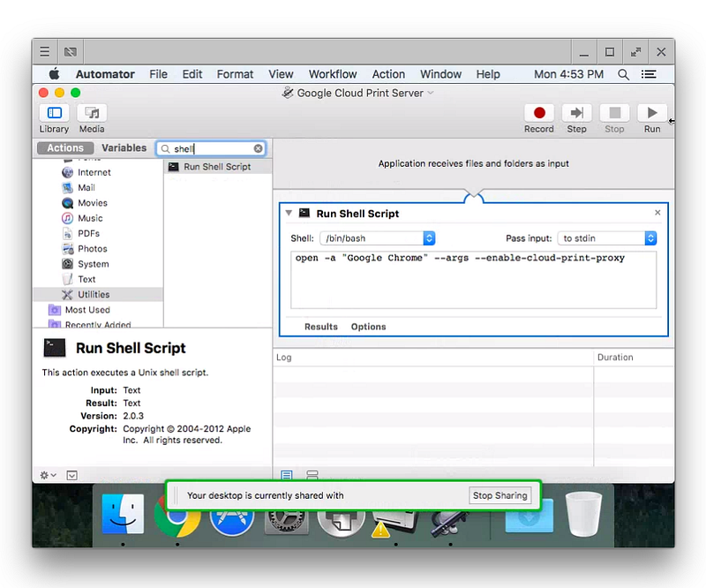Collapse the Run Shell Script action
The width and height of the screenshot is (706, 588).
pos(289,213)
